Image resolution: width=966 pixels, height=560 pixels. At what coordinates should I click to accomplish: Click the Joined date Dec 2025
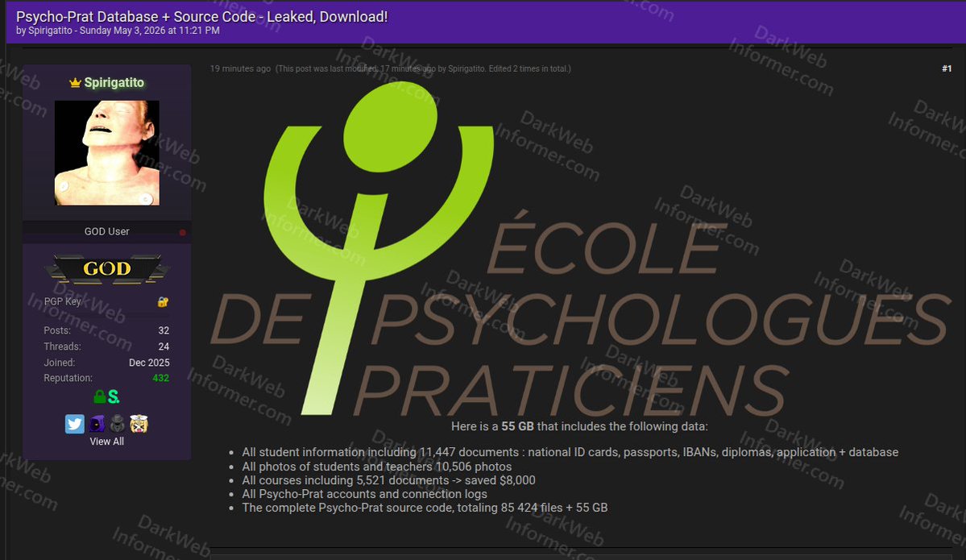pyautogui.click(x=149, y=363)
